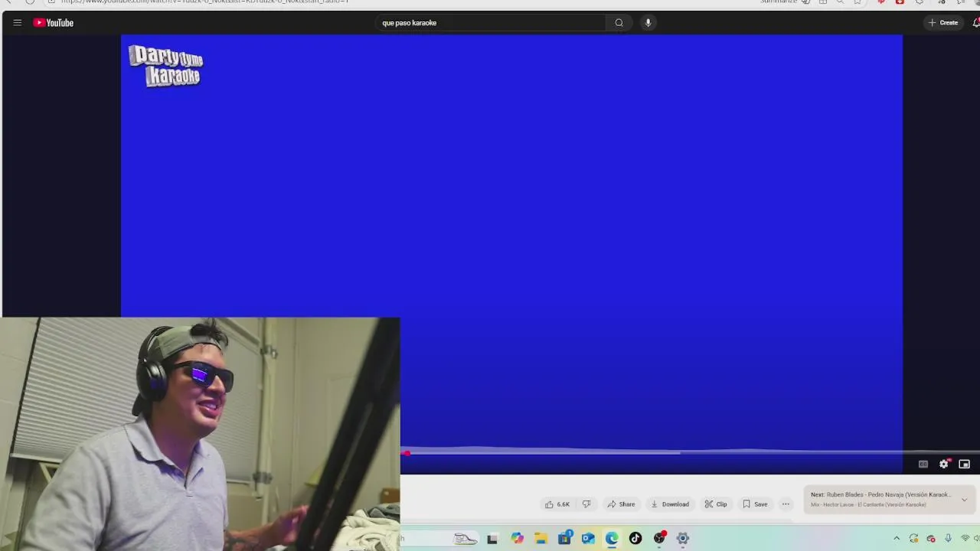The height and width of the screenshot is (551, 980).
Task: Click the Windows taskbar search box
Action: tap(440, 539)
